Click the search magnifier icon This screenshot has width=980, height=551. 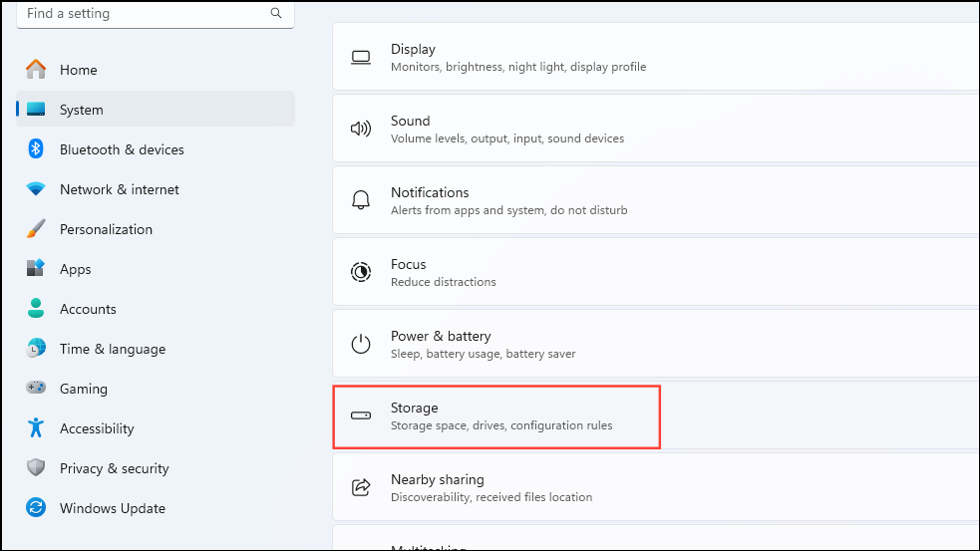coord(276,14)
